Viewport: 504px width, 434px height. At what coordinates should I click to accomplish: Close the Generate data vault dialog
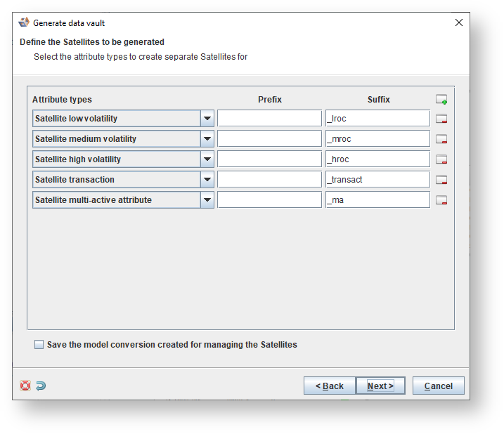pyautogui.click(x=459, y=22)
